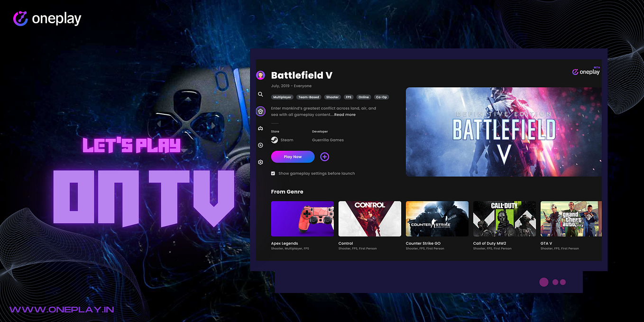
Task: Add Battlefield V using the plus icon
Action: point(324,156)
